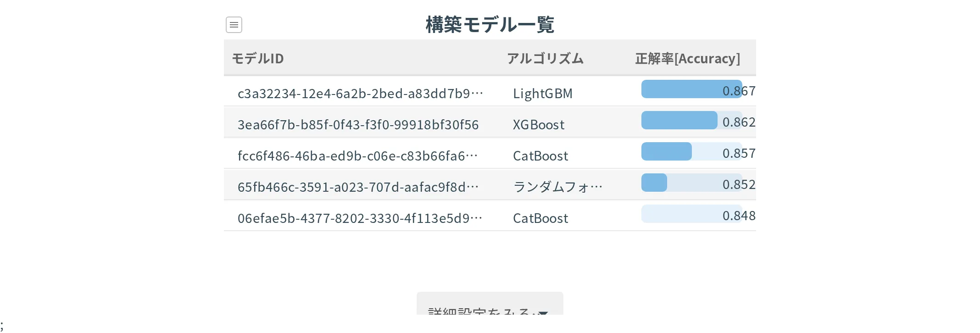Screen dimensions: 980x333
Task: Click the 0.867 accuracy bar
Action: [692, 89]
